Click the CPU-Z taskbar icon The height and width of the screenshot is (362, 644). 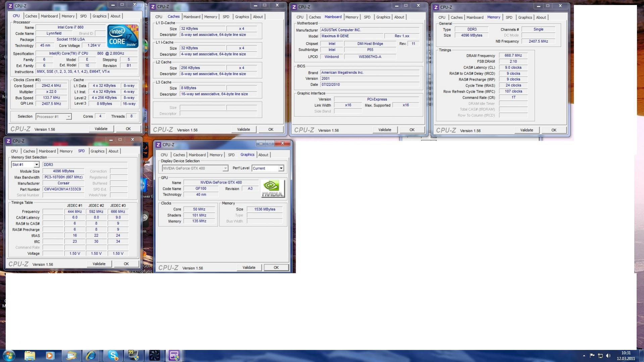coord(174,356)
